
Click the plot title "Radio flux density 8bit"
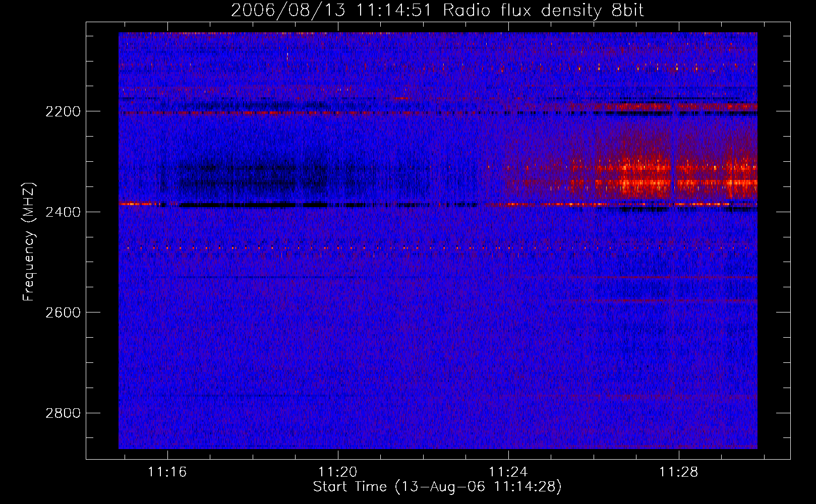point(543,10)
